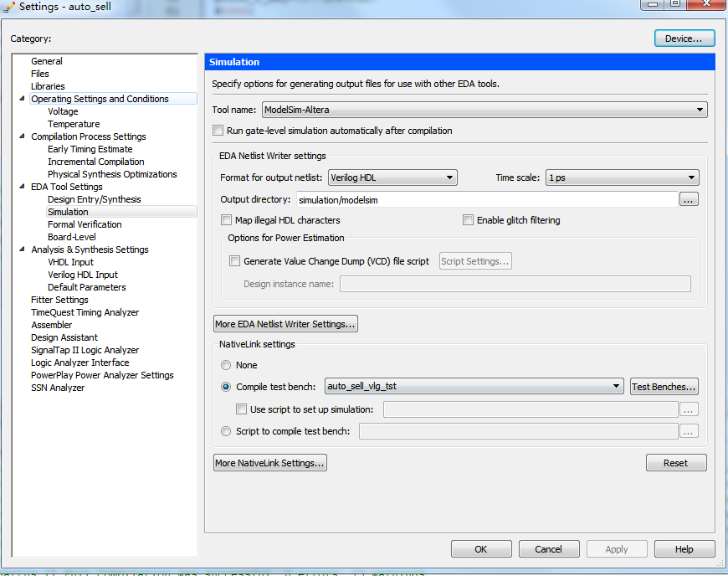Open TimeQuest Timing Analyzer category
The width and height of the screenshot is (728, 576).
coord(85,311)
